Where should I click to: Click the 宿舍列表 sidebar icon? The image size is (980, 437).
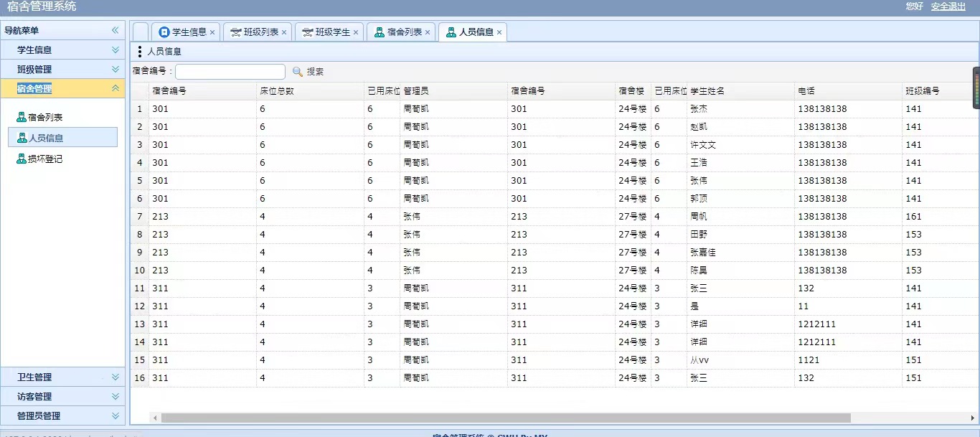point(22,118)
